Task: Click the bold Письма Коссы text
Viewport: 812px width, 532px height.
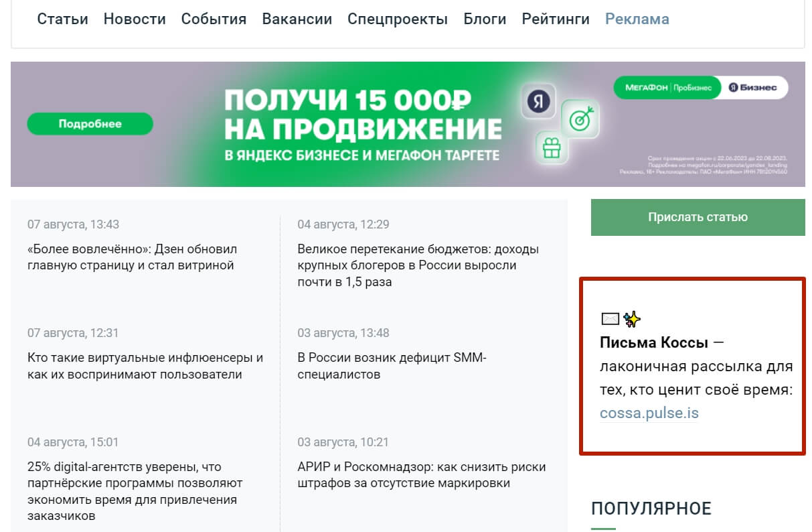Action: 654,343
